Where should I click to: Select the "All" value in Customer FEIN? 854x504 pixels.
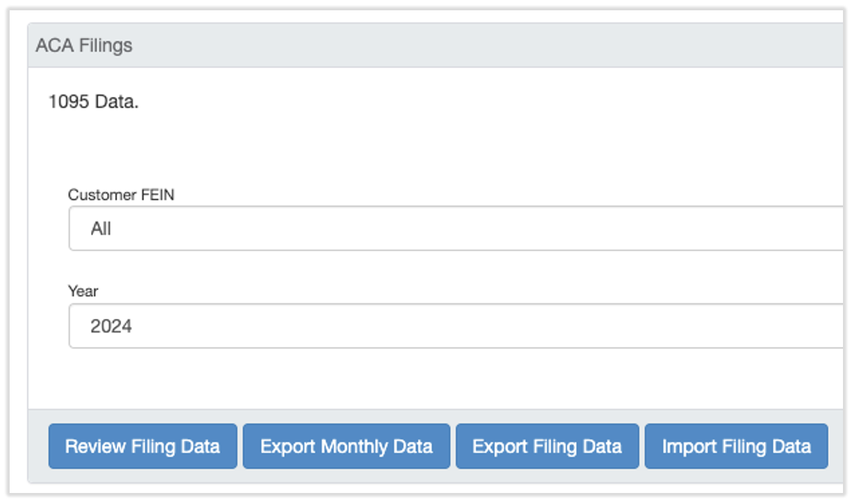[x=101, y=229]
